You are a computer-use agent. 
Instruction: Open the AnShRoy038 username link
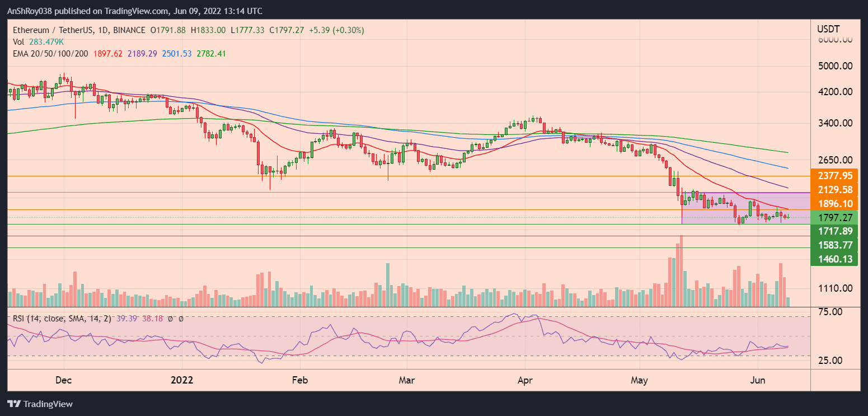click(x=30, y=11)
